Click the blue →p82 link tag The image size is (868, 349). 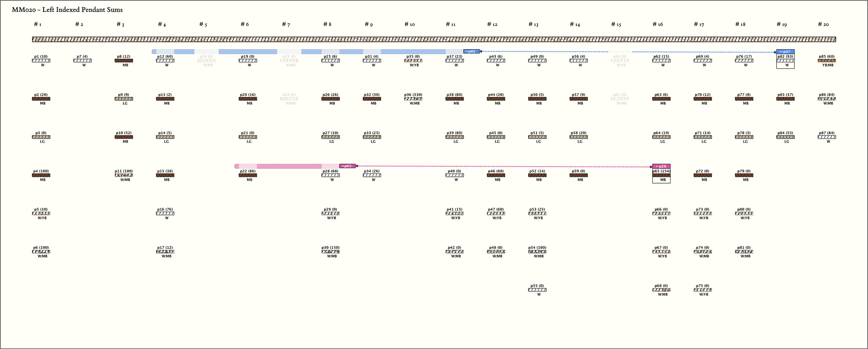(471, 51)
